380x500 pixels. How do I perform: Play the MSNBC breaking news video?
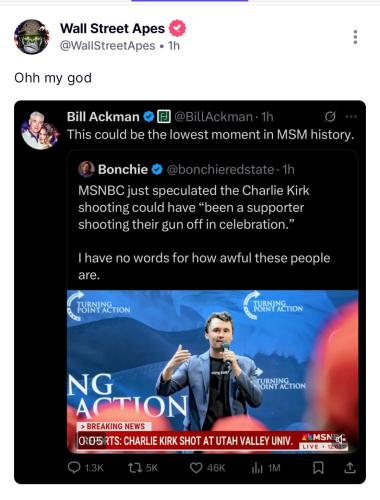[x=213, y=371]
